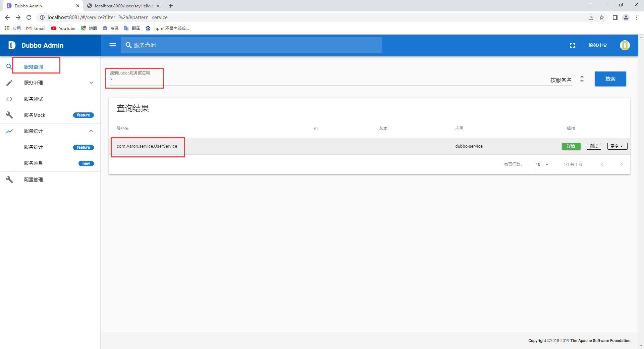Click the share page icon in address bar
The width and height of the screenshot is (644, 349).
coord(591,17)
